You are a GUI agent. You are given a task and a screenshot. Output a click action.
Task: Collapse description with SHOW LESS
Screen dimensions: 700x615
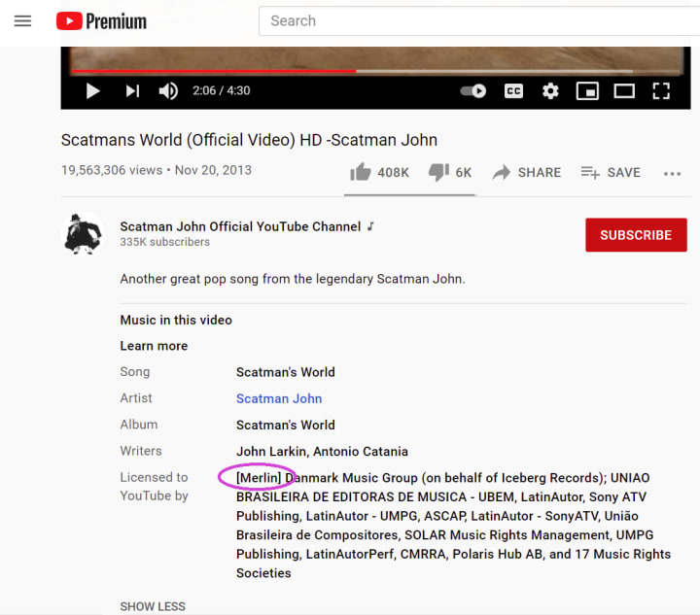coord(153,606)
